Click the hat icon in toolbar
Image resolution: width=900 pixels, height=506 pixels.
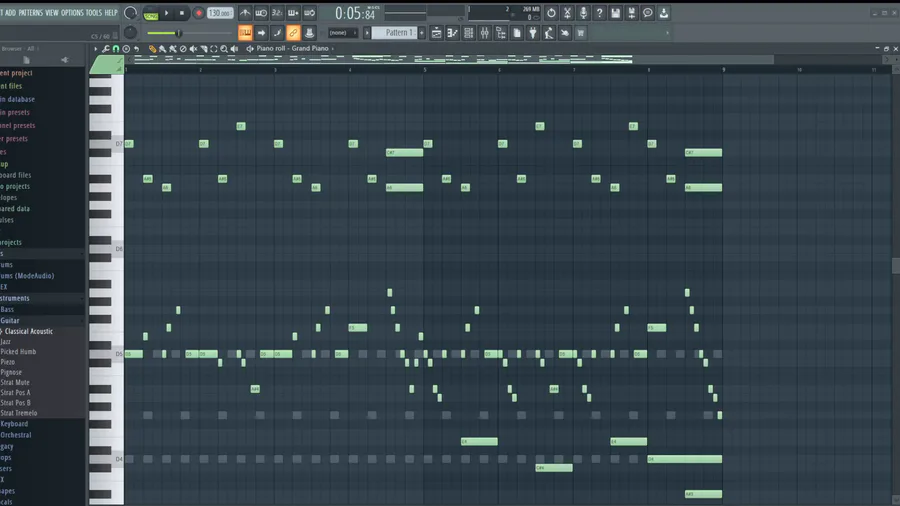pos(309,33)
